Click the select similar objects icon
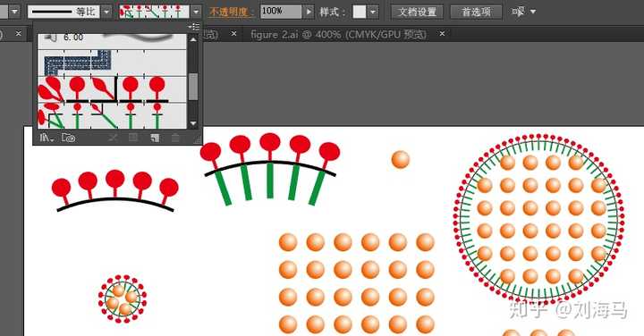The image size is (644, 336). coord(518,12)
